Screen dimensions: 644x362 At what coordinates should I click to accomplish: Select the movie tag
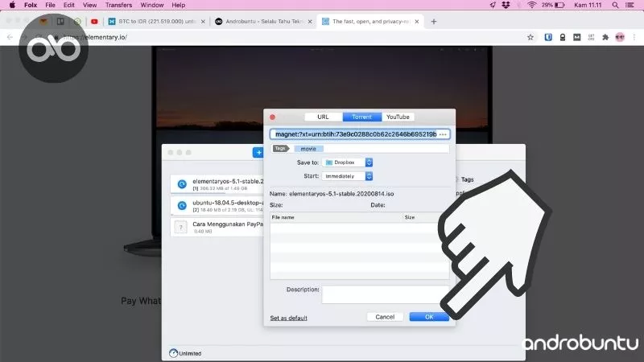tap(308, 149)
